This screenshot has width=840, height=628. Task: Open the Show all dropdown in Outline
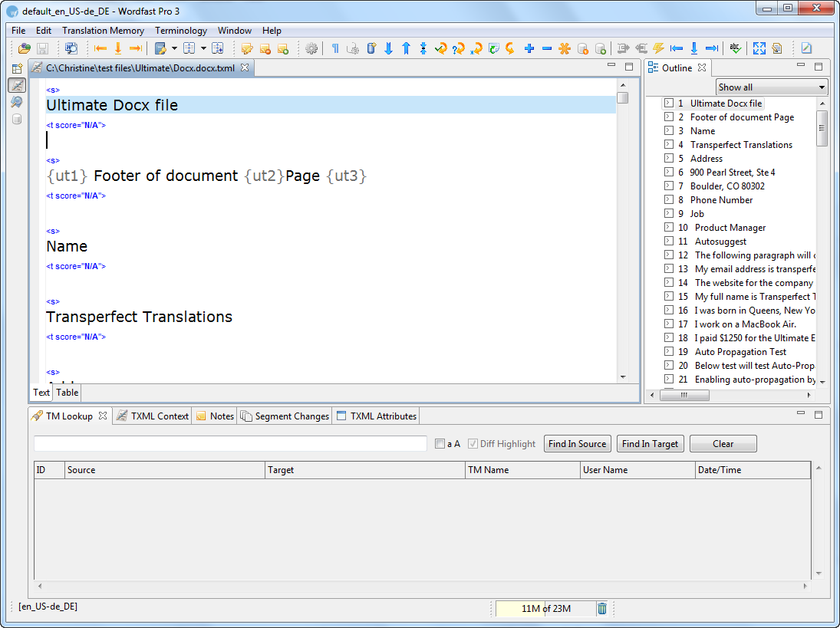coord(772,87)
